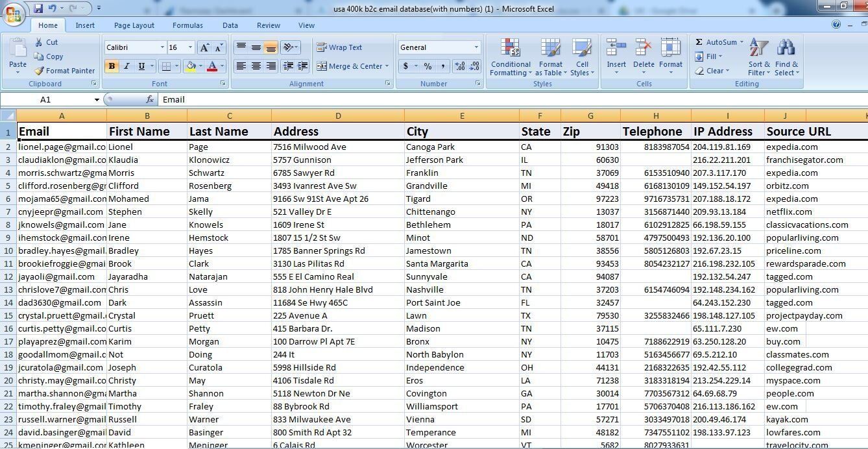Center text horizontally
Image resolution: width=868 pixels, height=449 pixels.
256,66
